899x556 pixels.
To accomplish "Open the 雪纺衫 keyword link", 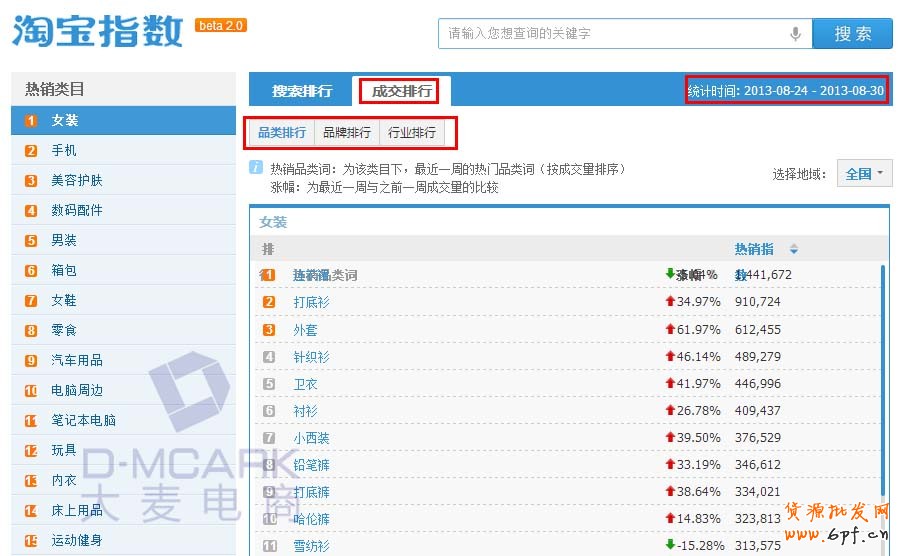I will point(311,546).
